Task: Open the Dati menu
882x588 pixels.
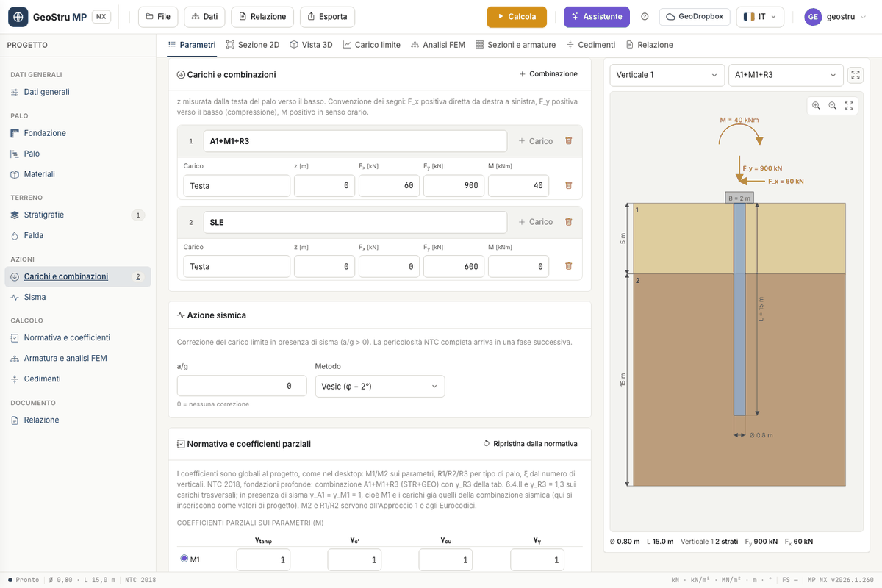Action: coord(204,17)
